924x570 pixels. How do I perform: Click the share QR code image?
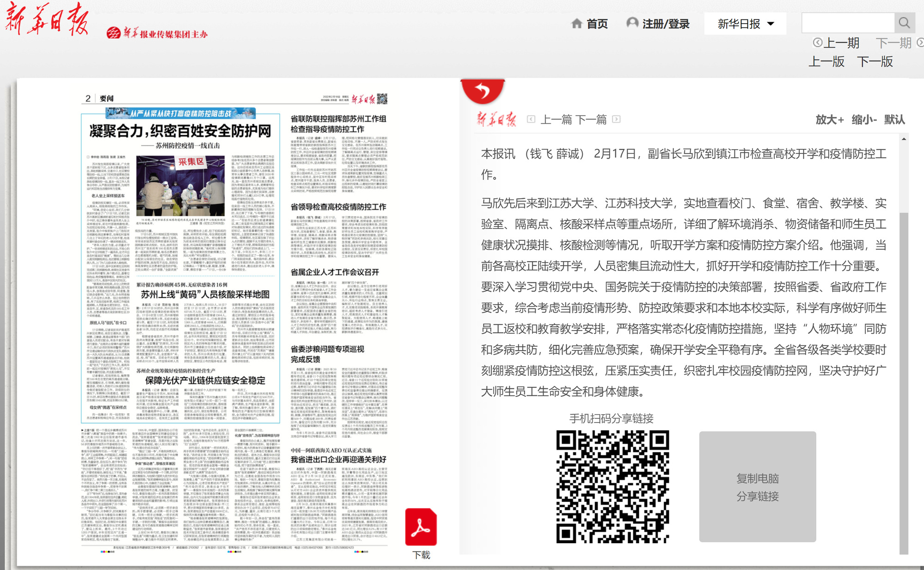(612, 487)
